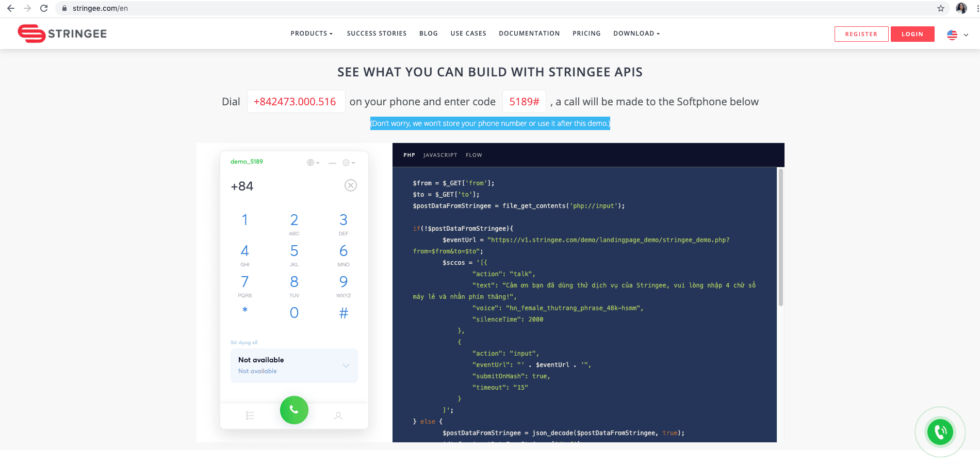Viewport: 980px width, 464px height.
Task: Click the code 5189#
Action: [524, 102]
